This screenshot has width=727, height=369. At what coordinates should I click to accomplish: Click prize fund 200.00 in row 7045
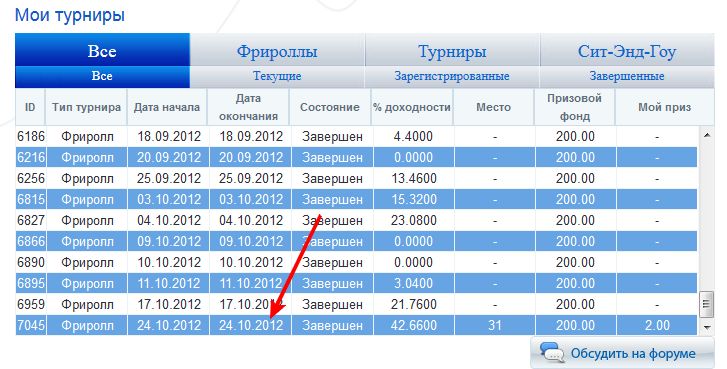(x=575, y=325)
